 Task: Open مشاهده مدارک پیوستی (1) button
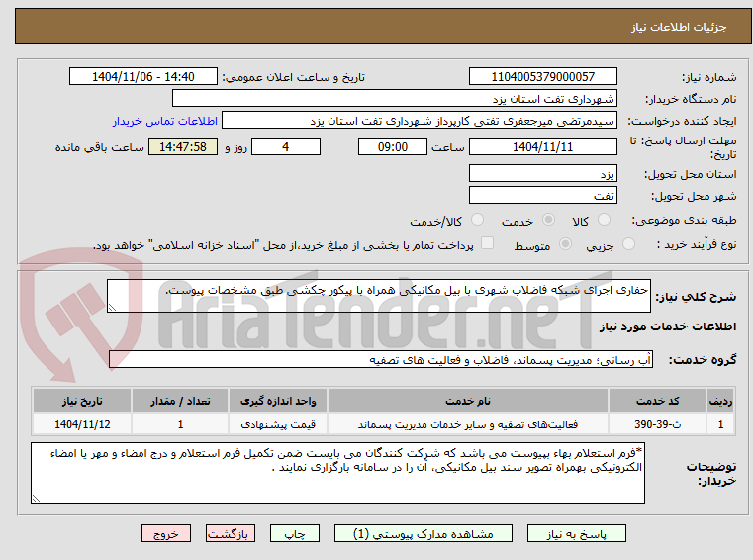[424, 533]
